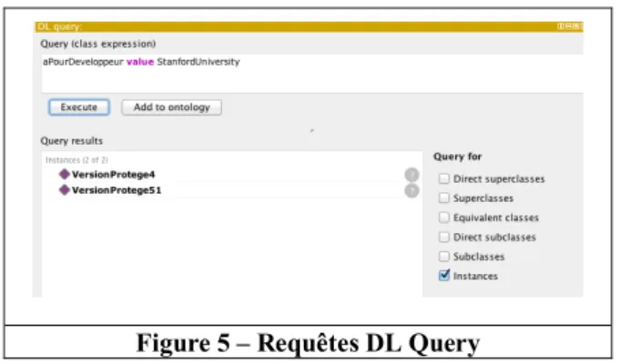
Task: Select the VersionProtege4 instance row
Action: point(232,175)
